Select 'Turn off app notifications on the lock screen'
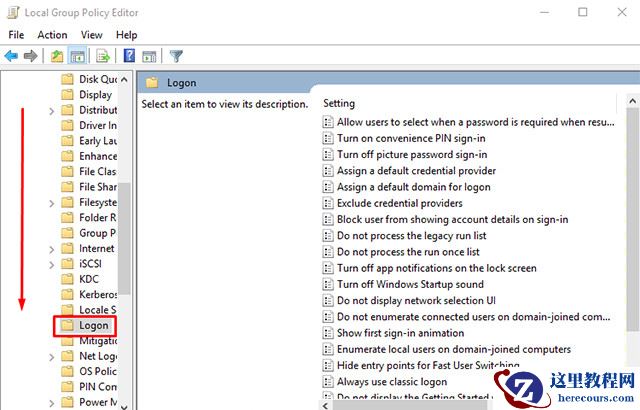Image resolution: width=640 pixels, height=410 pixels. (429, 268)
